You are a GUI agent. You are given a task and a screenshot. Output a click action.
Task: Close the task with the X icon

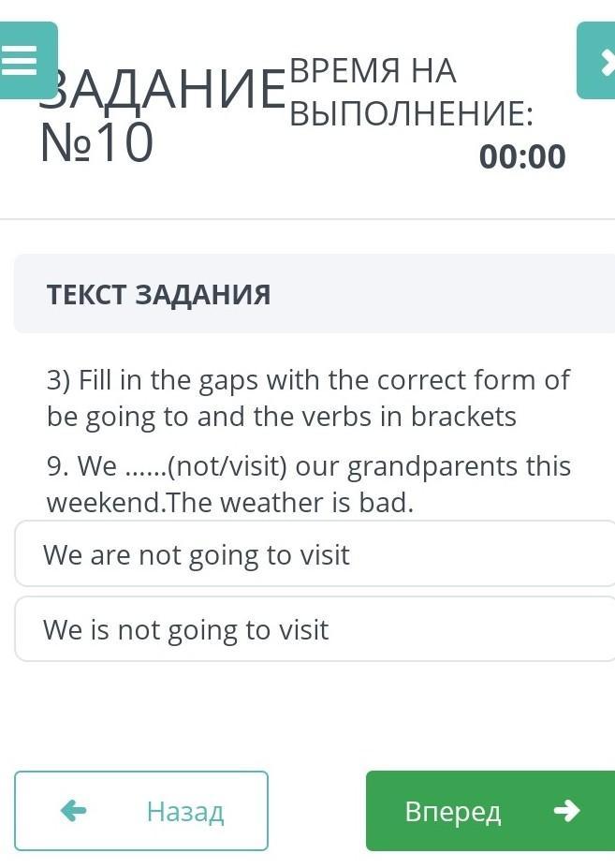coord(599,61)
